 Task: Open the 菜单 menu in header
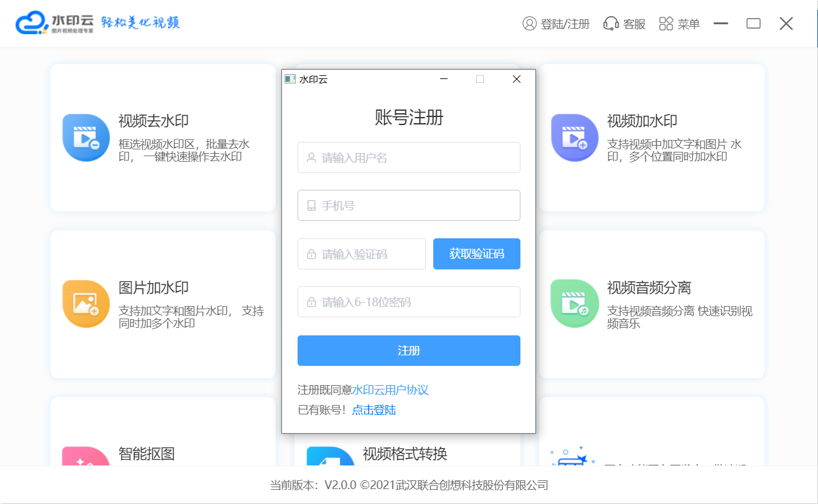point(679,24)
